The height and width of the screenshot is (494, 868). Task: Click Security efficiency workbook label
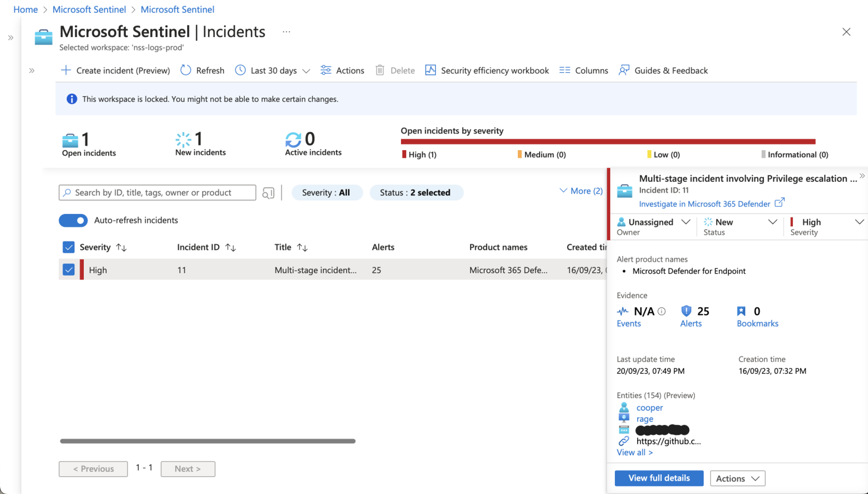pyautogui.click(x=495, y=70)
